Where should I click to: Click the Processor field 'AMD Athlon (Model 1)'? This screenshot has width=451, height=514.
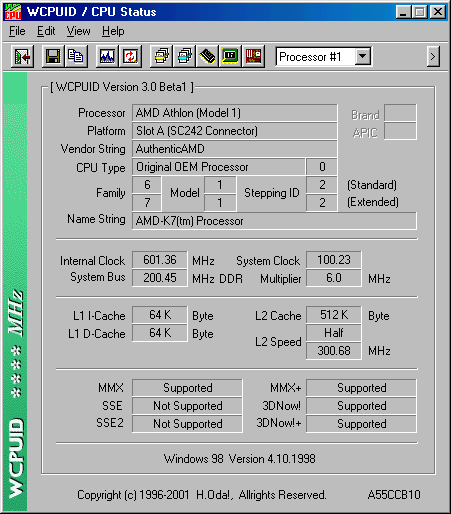[234, 113]
